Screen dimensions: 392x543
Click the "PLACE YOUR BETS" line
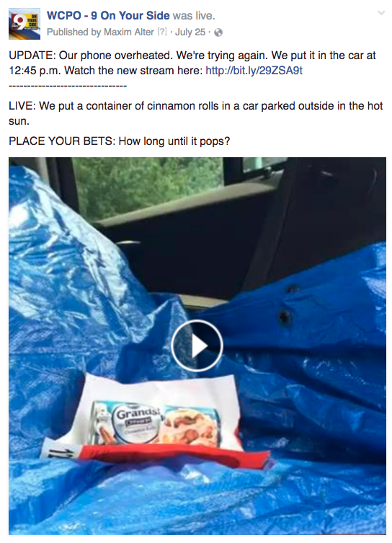coord(120,141)
